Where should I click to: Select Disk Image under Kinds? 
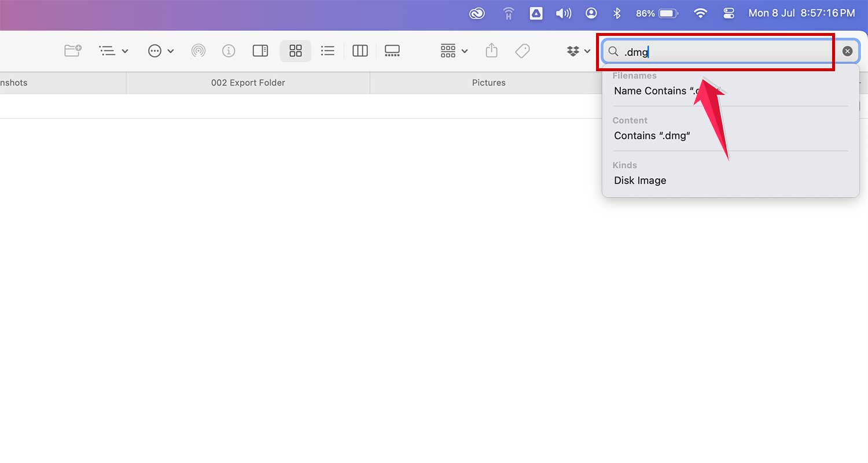(x=639, y=180)
